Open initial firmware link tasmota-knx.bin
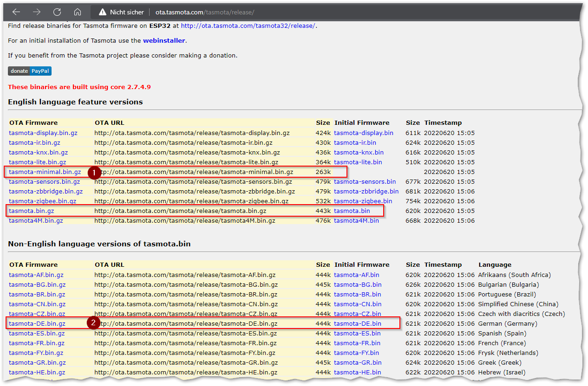 coord(359,153)
